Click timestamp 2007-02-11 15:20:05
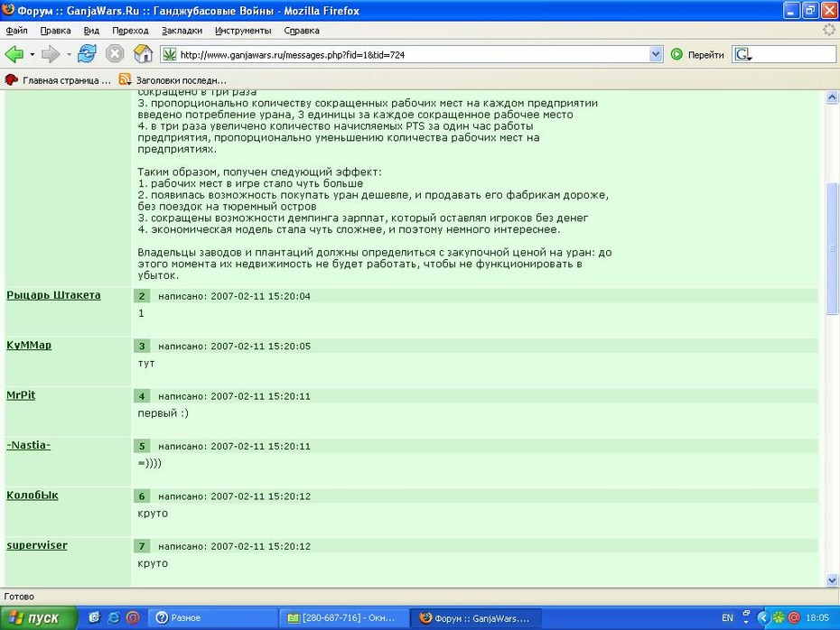Image resolution: width=840 pixels, height=630 pixels. tap(260, 346)
